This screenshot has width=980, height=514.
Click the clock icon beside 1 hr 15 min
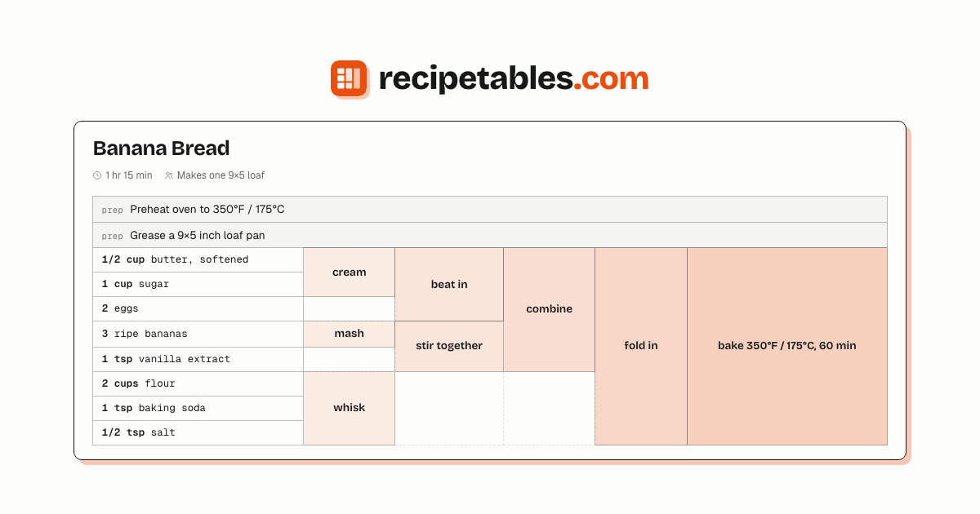pyautogui.click(x=97, y=175)
